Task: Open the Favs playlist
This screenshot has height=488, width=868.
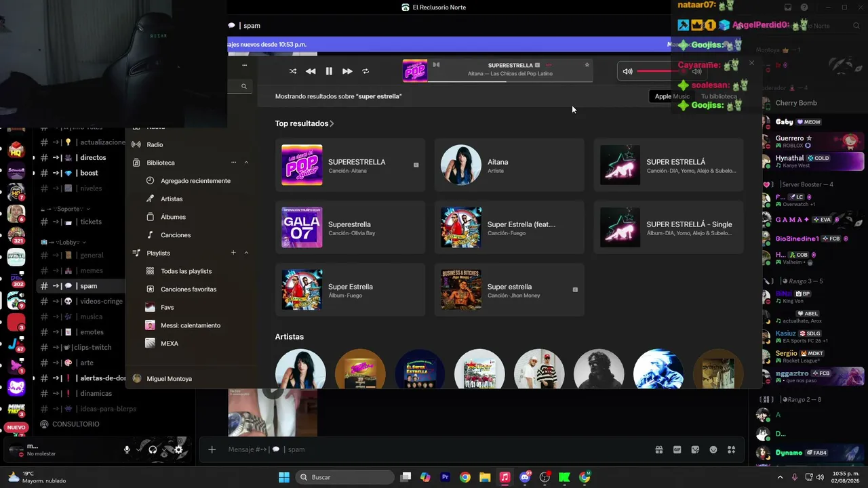Action: click(x=167, y=307)
